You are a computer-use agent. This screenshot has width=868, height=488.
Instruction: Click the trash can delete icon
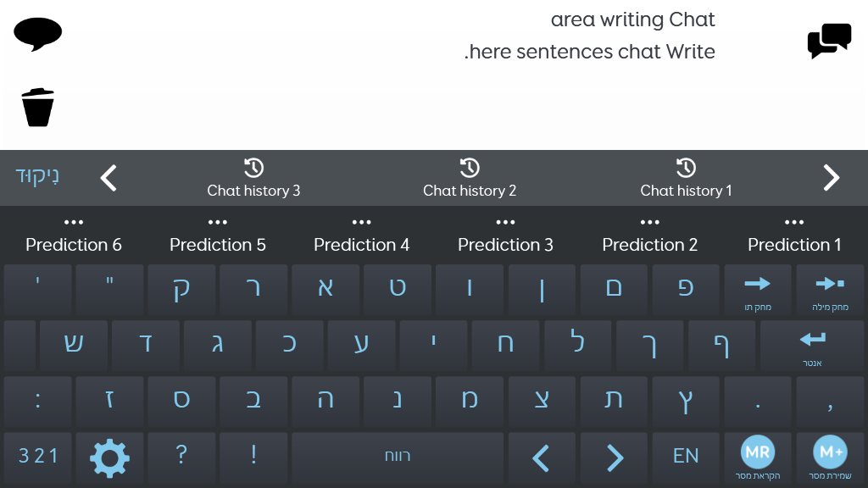point(37,108)
